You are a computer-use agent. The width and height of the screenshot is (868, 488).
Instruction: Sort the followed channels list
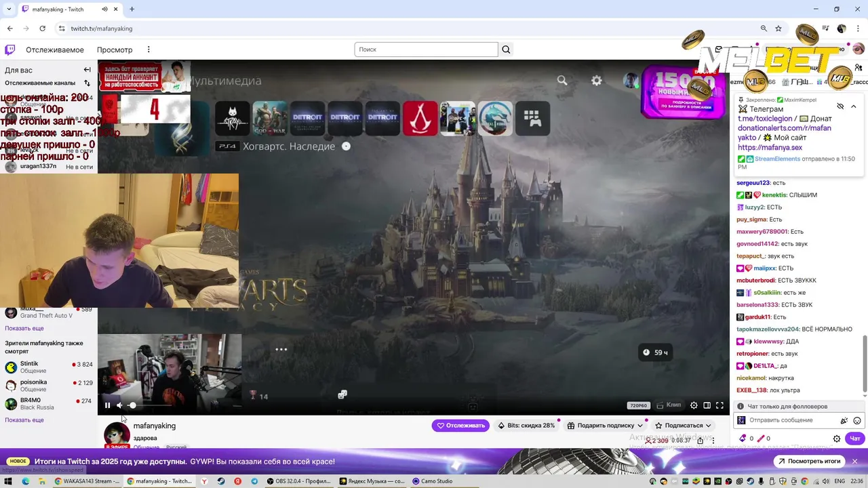pyautogui.click(x=87, y=83)
